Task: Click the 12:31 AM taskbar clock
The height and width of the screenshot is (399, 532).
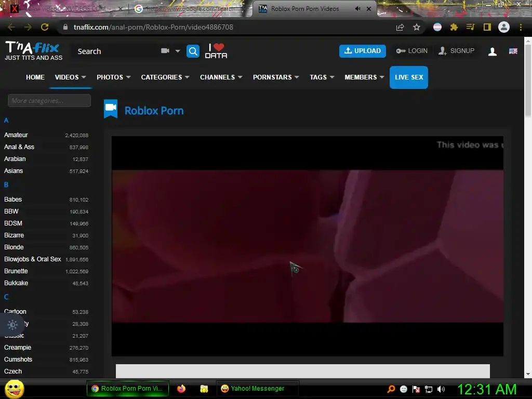Action: click(x=487, y=389)
